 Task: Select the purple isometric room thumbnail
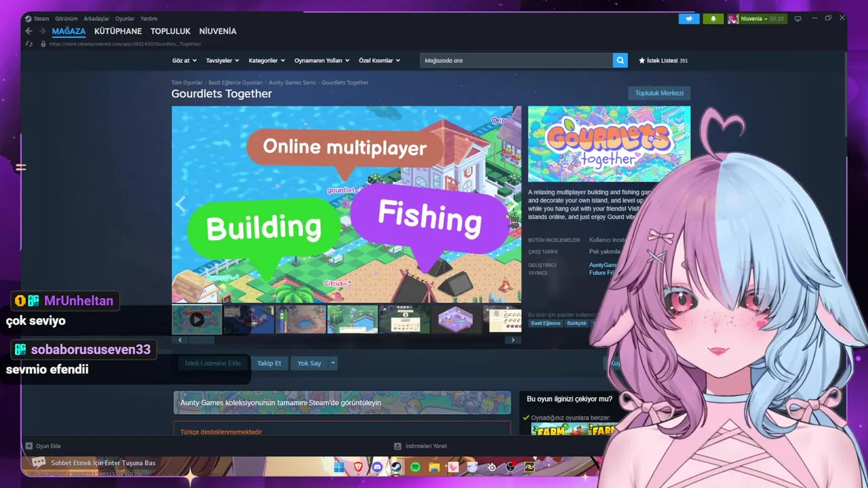tap(456, 319)
